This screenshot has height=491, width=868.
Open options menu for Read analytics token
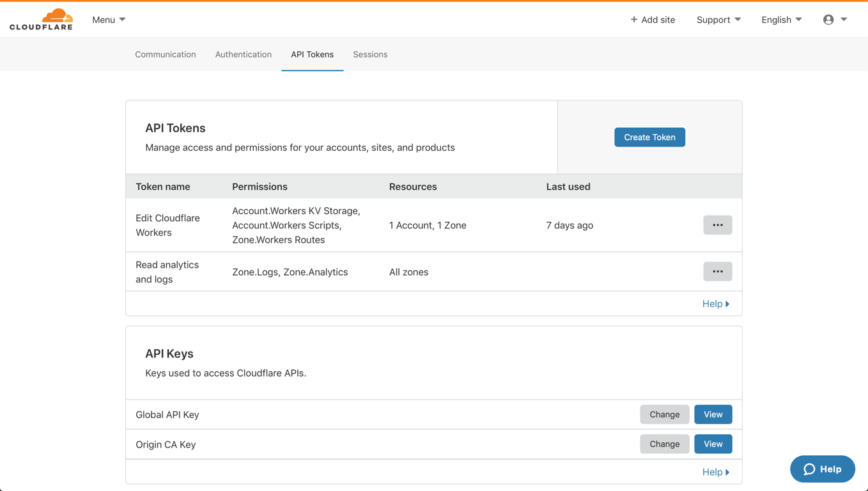pyautogui.click(x=717, y=272)
